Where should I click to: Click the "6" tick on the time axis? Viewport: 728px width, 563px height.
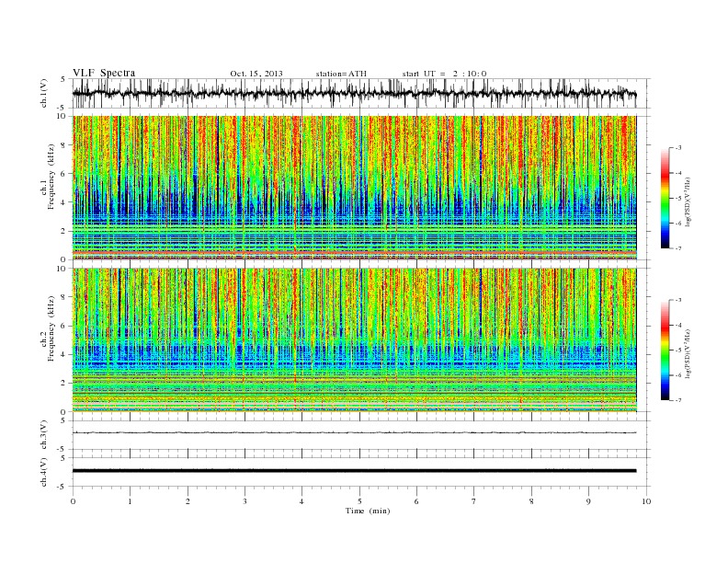pyautogui.click(x=416, y=501)
